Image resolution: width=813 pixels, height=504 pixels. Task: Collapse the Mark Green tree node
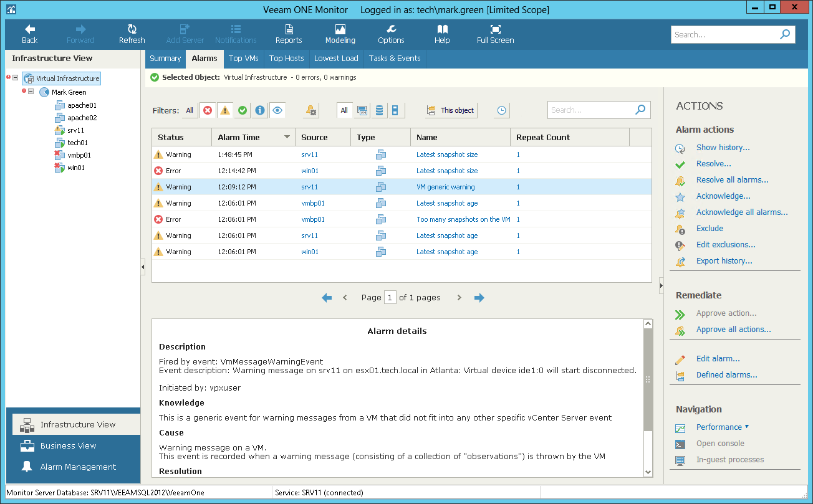point(31,92)
